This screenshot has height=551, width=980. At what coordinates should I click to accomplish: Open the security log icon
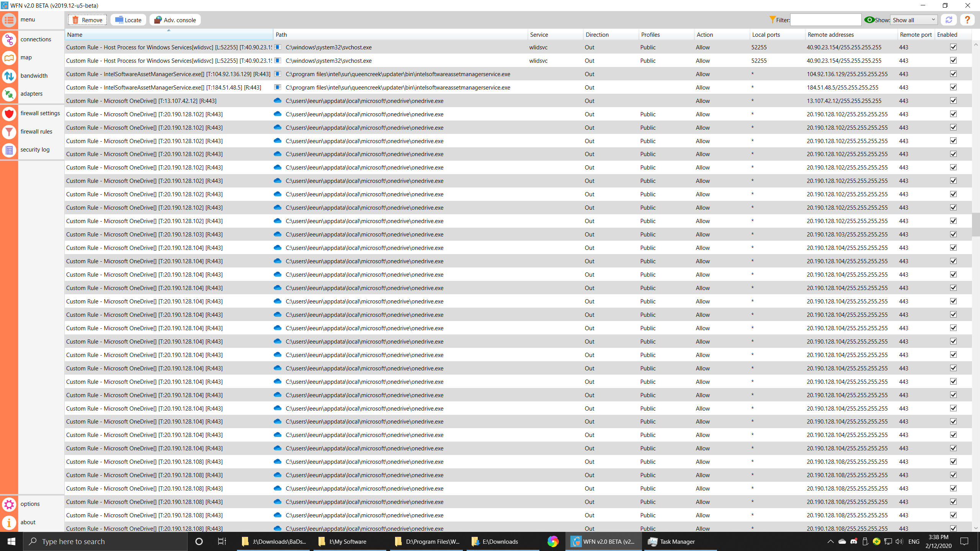coord(9,150)
